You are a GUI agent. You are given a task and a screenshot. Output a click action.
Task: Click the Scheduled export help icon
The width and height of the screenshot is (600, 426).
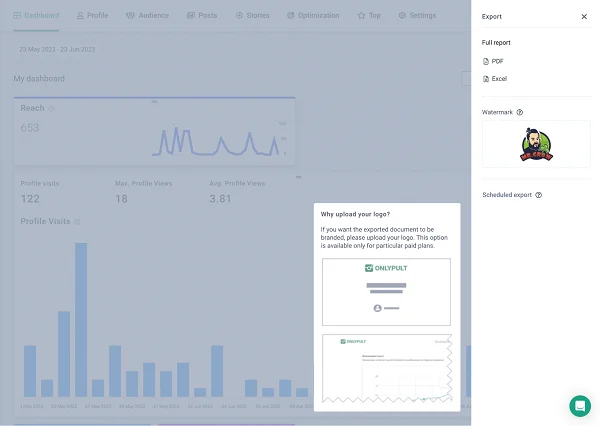[x=539, y=196]
